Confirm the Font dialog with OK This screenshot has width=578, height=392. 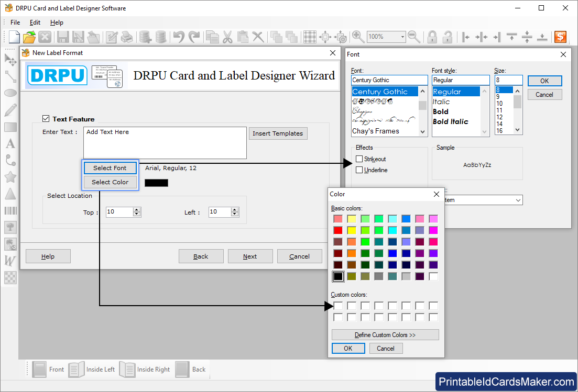click(544, 81)
